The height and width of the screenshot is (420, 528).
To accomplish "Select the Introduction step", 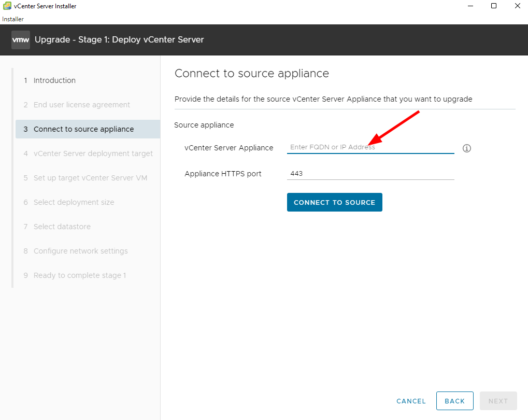I will pos(88,80).
